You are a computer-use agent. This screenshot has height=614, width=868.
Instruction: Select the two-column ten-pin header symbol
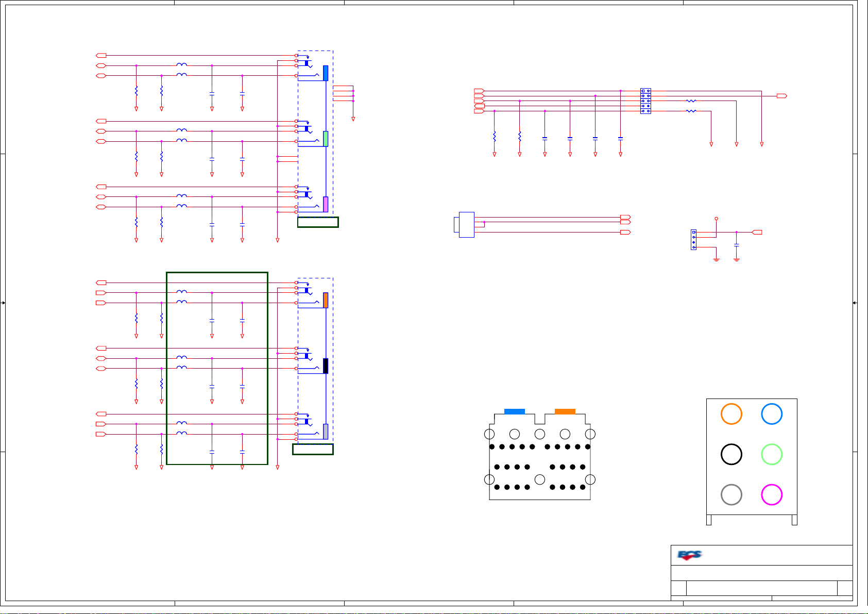(x=645, y=101)
